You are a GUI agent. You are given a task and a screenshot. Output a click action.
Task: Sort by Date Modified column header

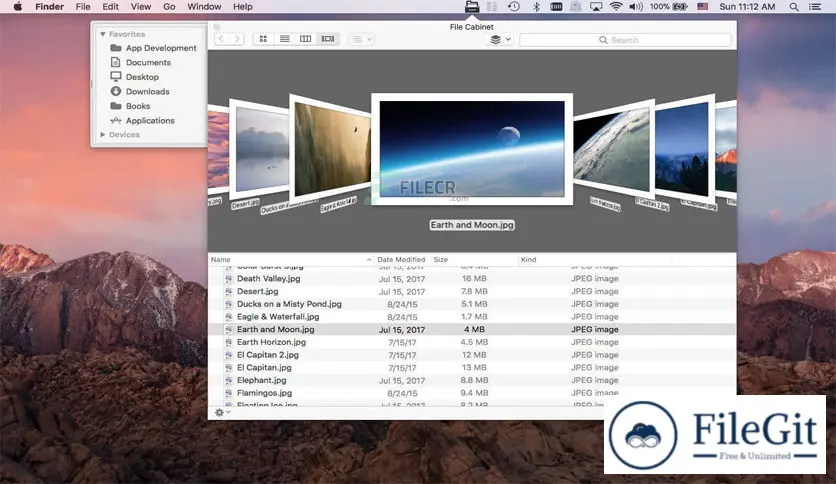[x=401, y=260]
